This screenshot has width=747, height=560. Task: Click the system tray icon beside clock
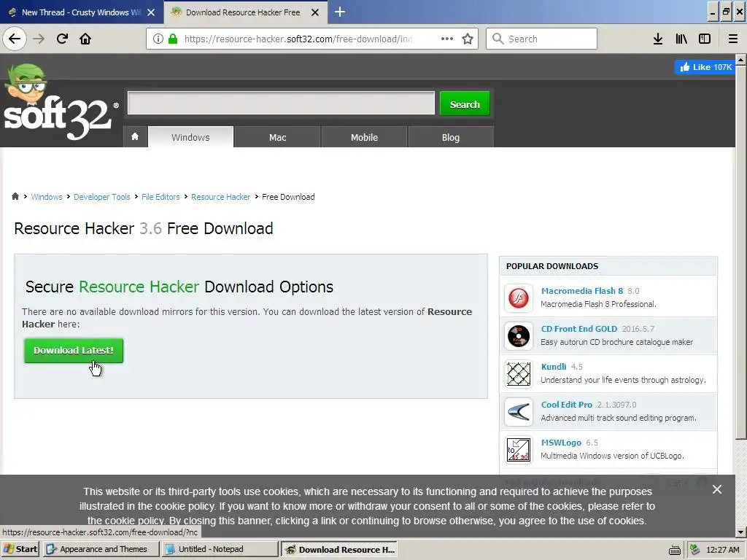point(695,550)
